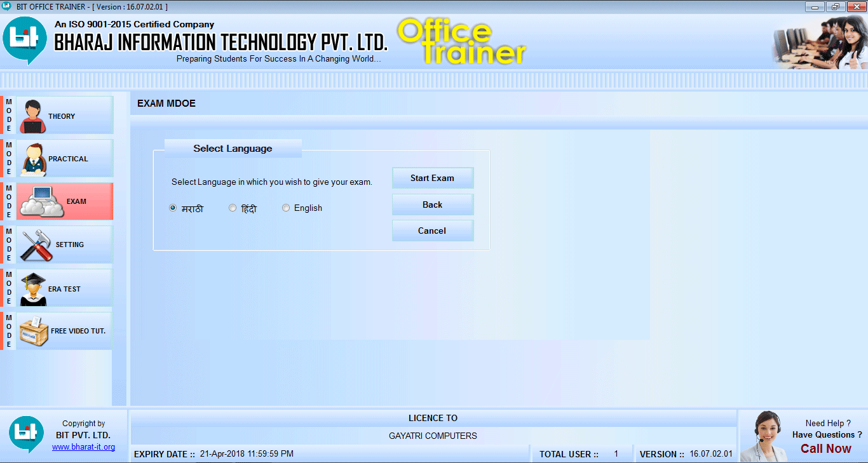Image resolution: width=868 pixels, height=463 pixels.
Task: Click the Copyright by BIT PVT. LTD. text
Action: pos(83,429)
